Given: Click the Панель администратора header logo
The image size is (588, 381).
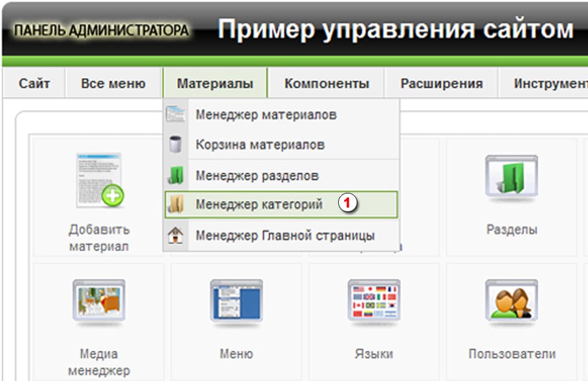Looking at the screenshot, I should (x=102, y=30).
